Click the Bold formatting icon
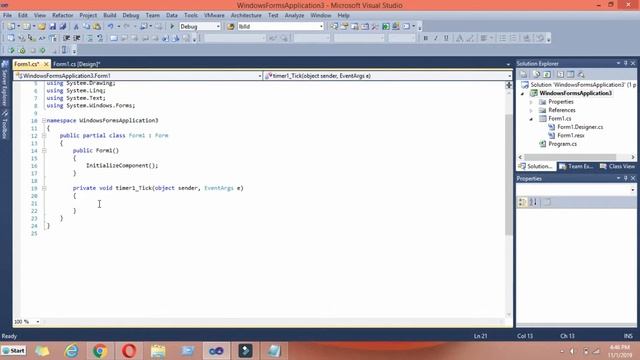This screenshot has width=640, height=360. (x=425, y=38)
